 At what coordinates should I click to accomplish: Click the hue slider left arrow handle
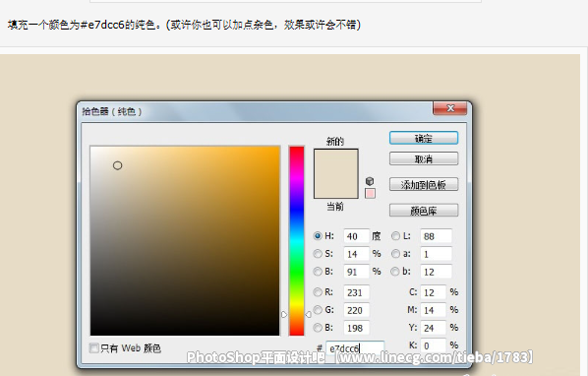(284, 314)
